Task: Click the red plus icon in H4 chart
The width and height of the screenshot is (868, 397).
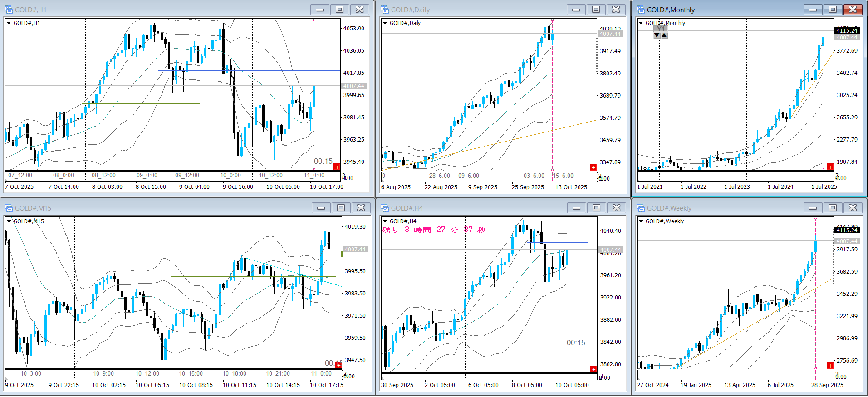Action: click(x=593, y=369)
